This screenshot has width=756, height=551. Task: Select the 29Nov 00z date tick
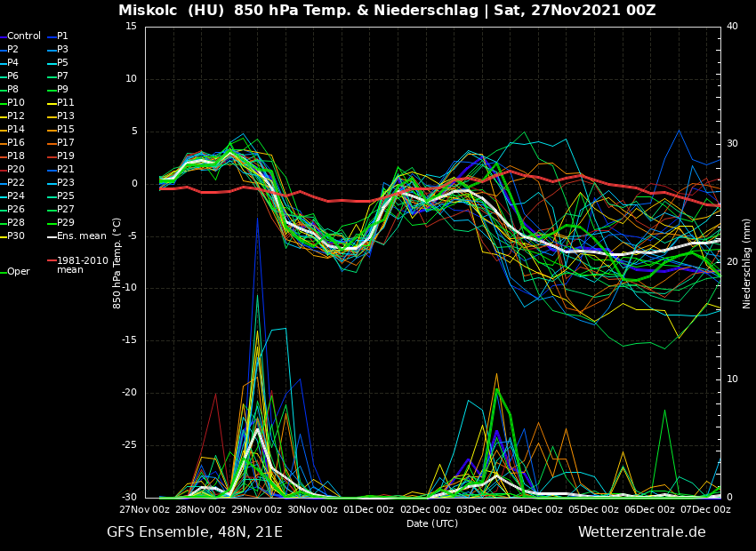[257, 510]
